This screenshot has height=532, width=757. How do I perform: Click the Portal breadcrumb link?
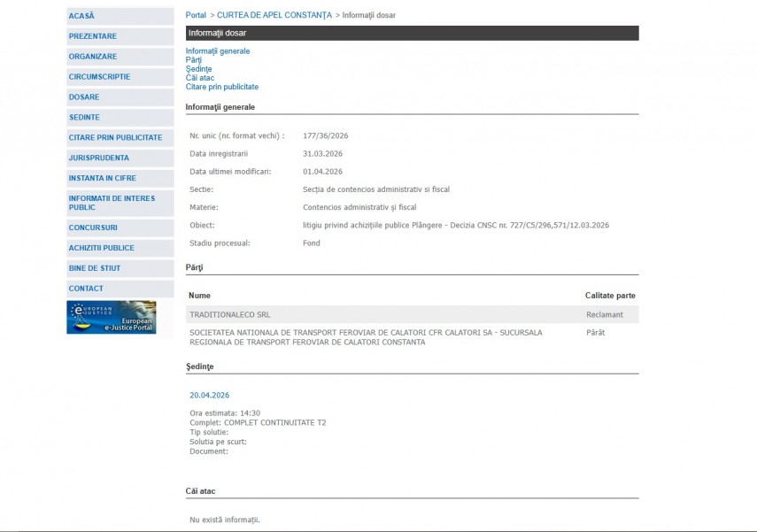tap(196, 15)
